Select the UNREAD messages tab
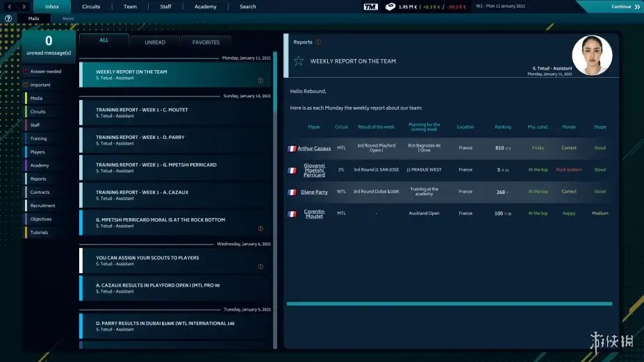The height and width of the screenshot is (362, 644). pos(155,42)
